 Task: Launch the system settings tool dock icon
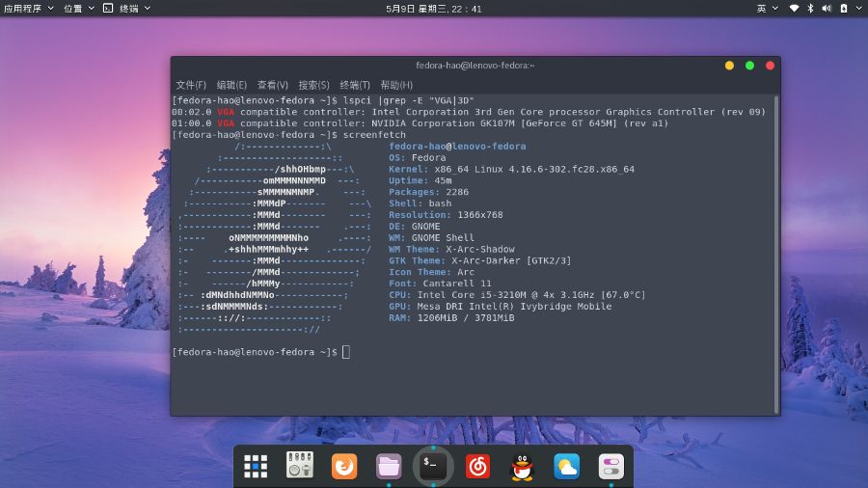(300, 465)
